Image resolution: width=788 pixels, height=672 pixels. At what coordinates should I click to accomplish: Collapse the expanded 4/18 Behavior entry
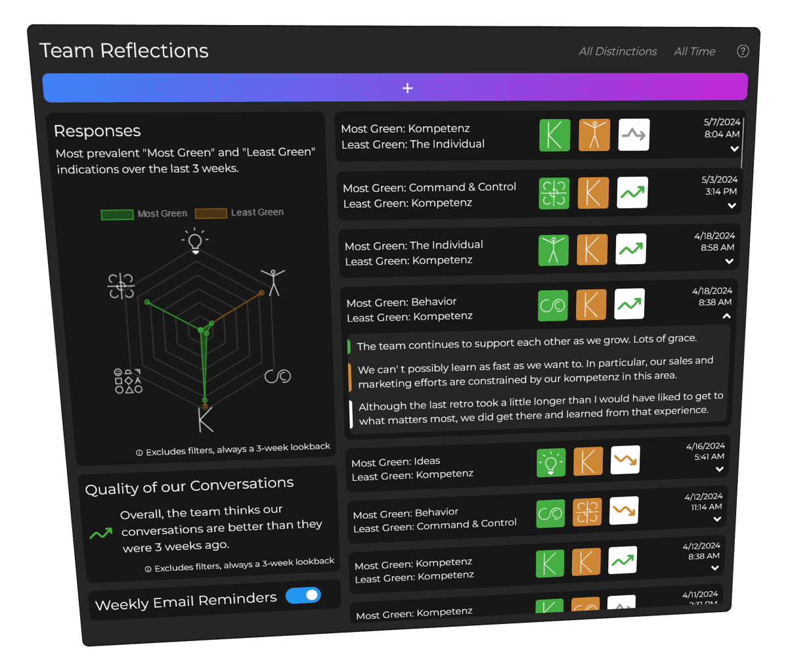coord(726,316)
